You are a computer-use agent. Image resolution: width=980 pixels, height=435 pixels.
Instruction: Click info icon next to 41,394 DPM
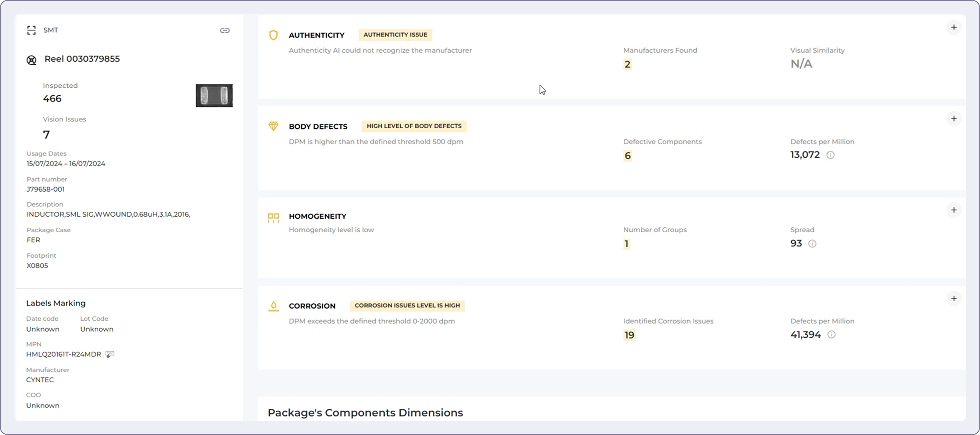pos(832,335)
